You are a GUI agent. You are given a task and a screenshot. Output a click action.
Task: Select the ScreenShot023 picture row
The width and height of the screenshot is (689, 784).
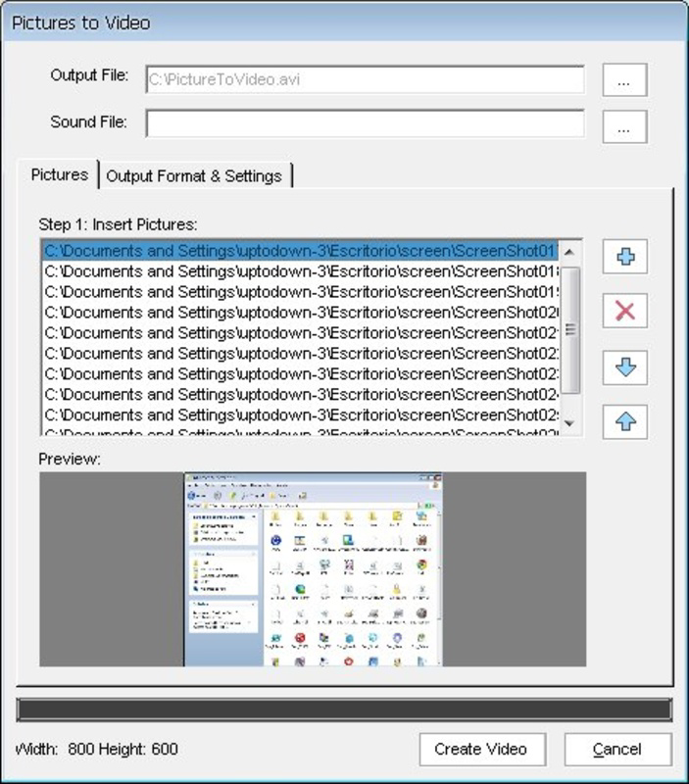coord(301,373)
